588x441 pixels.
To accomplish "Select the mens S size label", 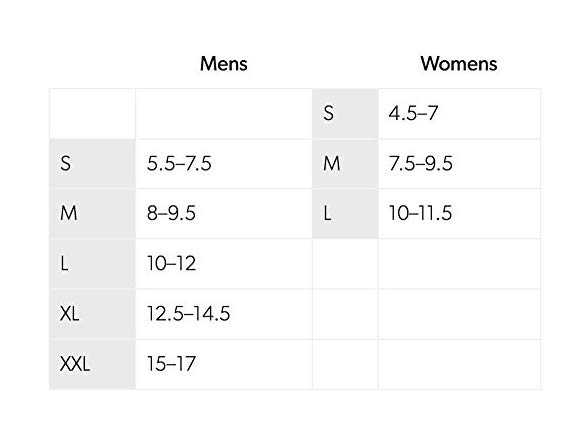I will (93, 164).
